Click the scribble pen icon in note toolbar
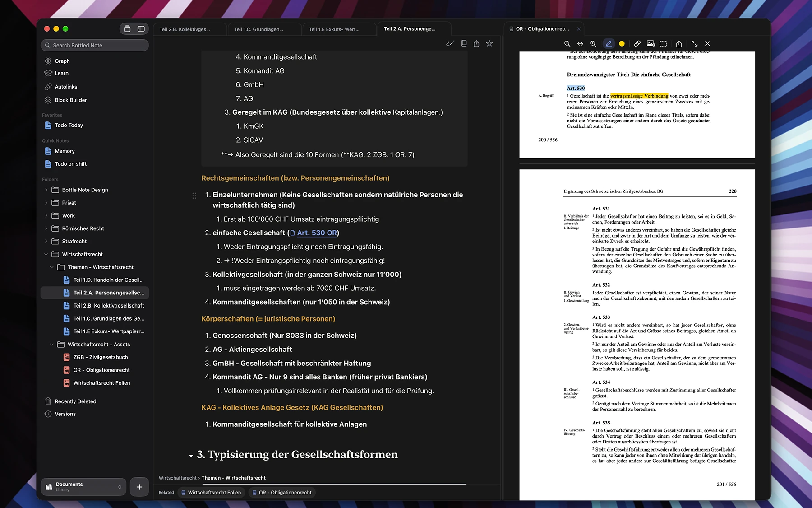Image resolution: width=812 pixels, height=508 pixels. [x=450, y=43]
